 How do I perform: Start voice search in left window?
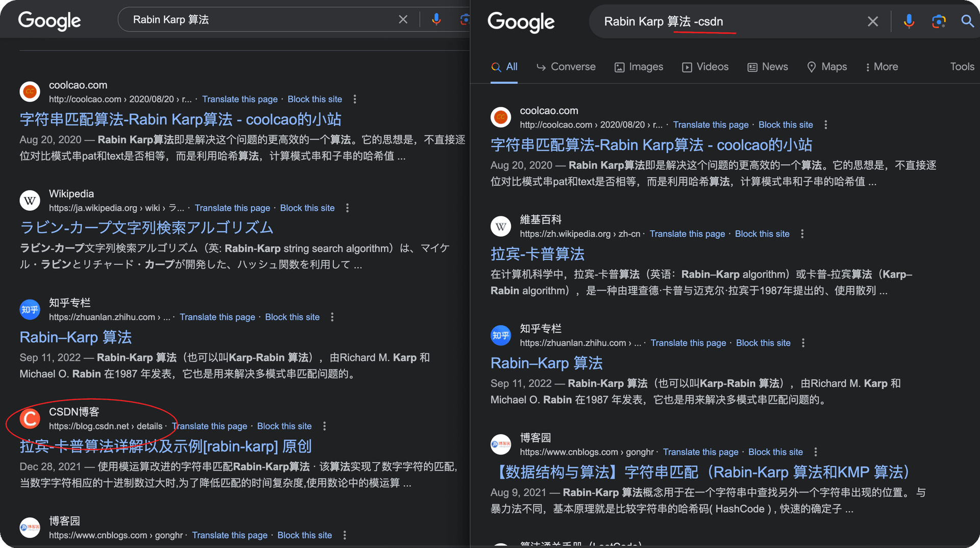[436, 19]
